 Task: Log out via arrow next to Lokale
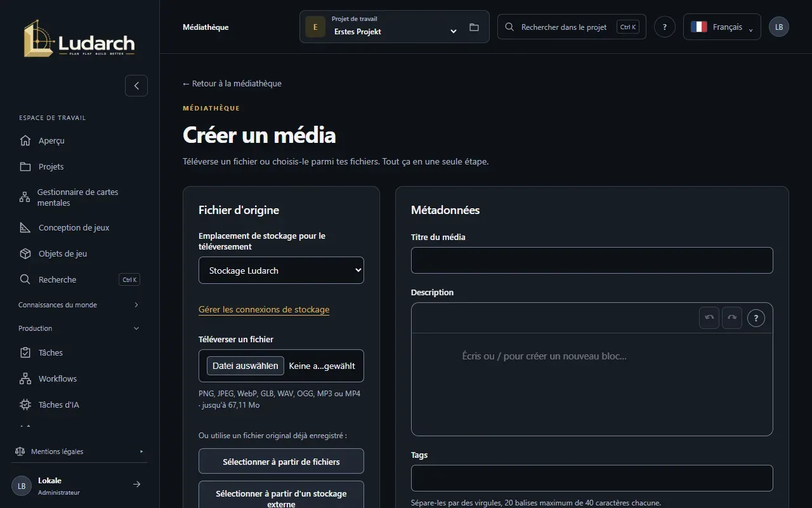click(x=136, y=485)
